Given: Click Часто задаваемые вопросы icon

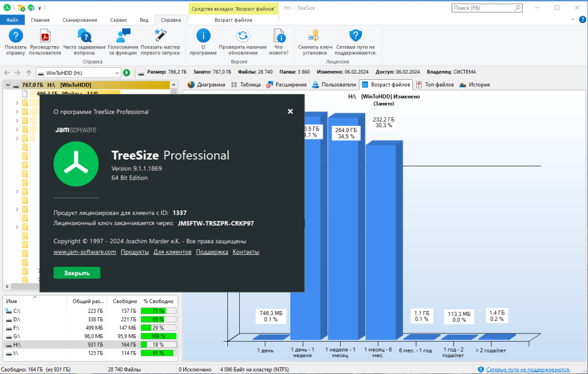Looking at the screenshot, I should (x=84, y=36).
